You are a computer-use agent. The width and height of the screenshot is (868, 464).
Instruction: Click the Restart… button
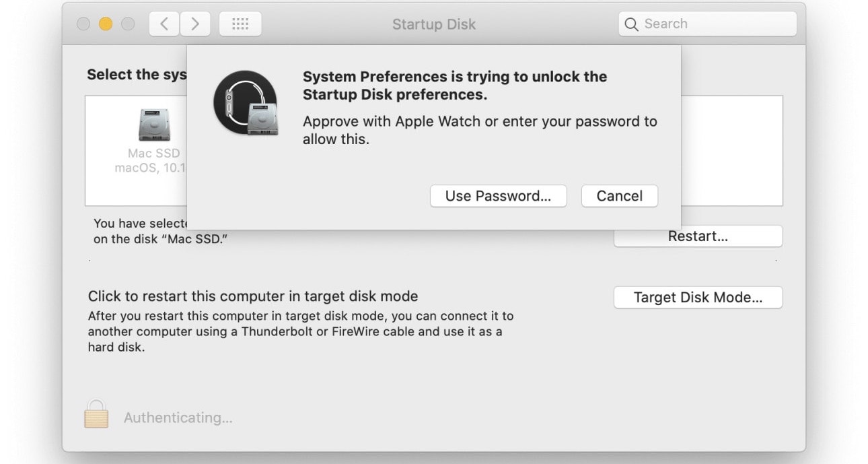(x=698, y=236)
